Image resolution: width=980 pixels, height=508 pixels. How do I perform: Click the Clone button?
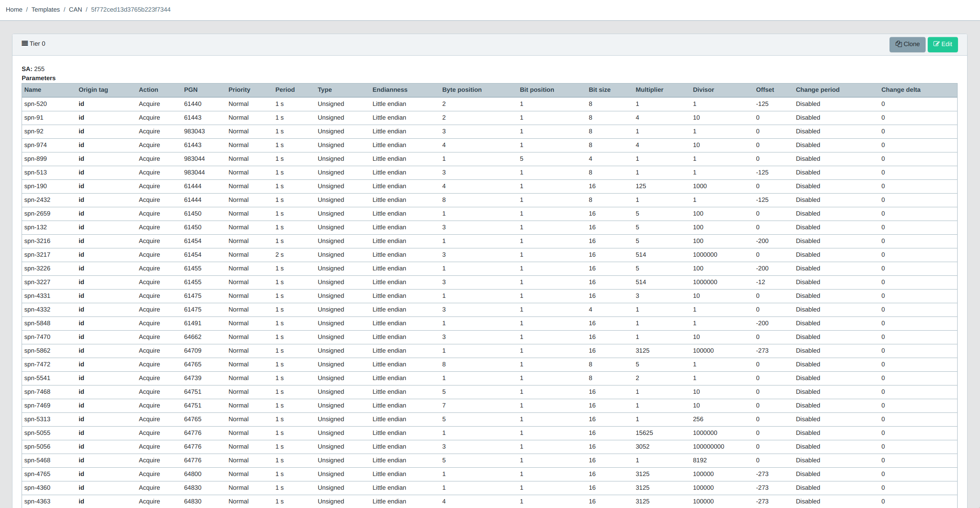click(907, 44)
